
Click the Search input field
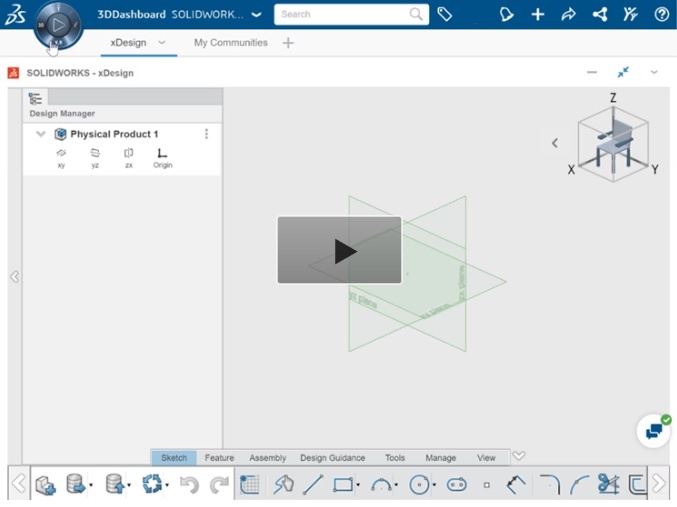[351, 14]
